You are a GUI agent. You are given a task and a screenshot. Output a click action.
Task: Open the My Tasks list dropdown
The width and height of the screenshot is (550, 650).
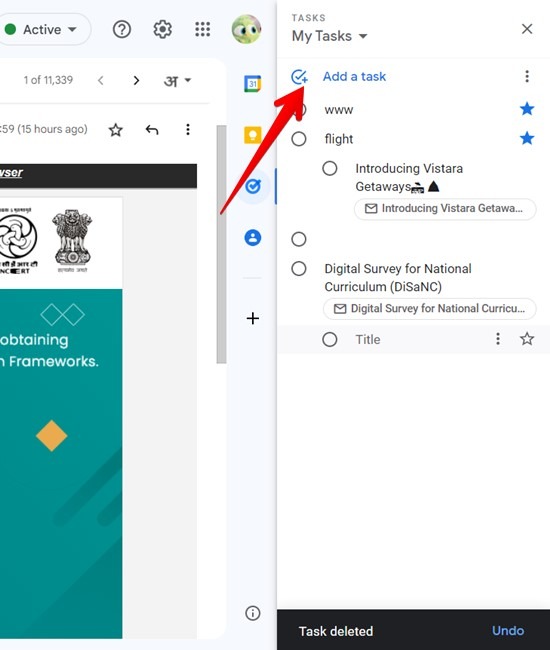coord(330,36)
